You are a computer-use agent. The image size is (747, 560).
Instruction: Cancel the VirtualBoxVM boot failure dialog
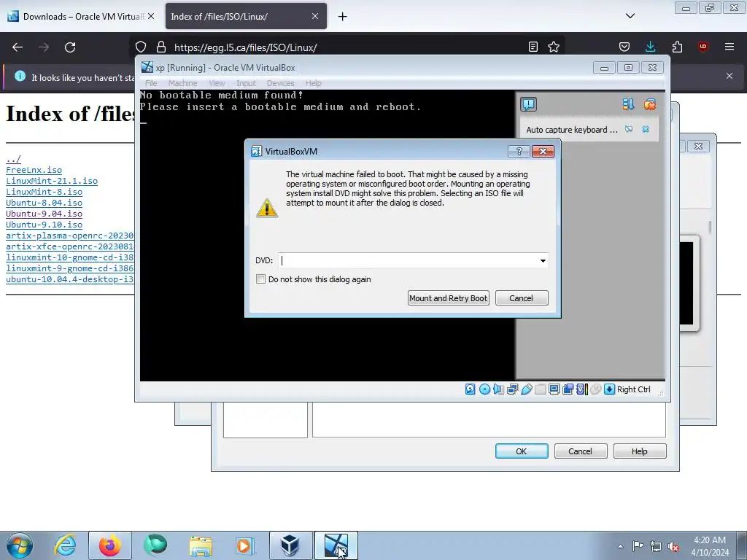521,298
